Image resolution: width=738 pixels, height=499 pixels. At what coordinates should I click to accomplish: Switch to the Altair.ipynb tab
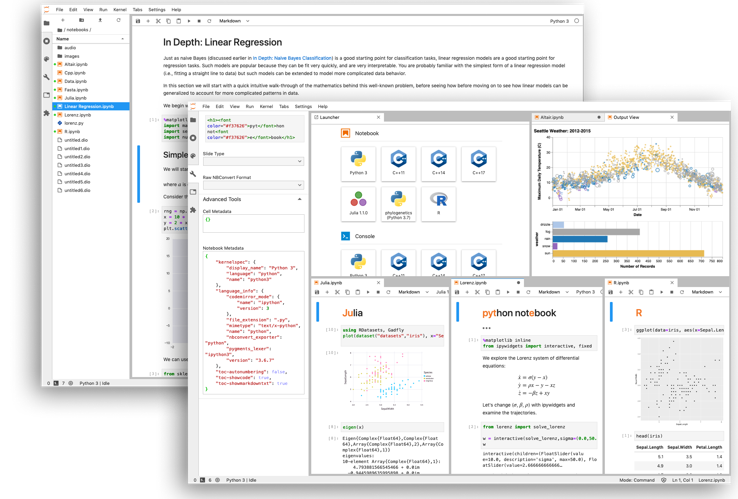click(568, 117)
